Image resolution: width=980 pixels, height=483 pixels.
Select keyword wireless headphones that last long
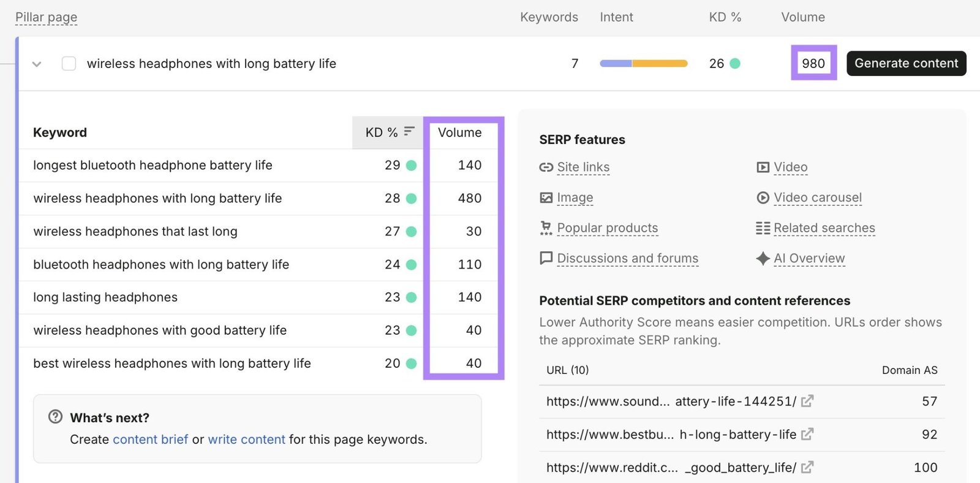point(135,231)
